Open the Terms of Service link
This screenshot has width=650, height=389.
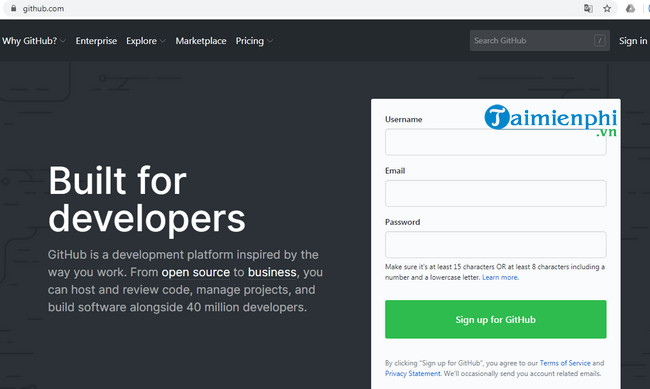(565, 363)
